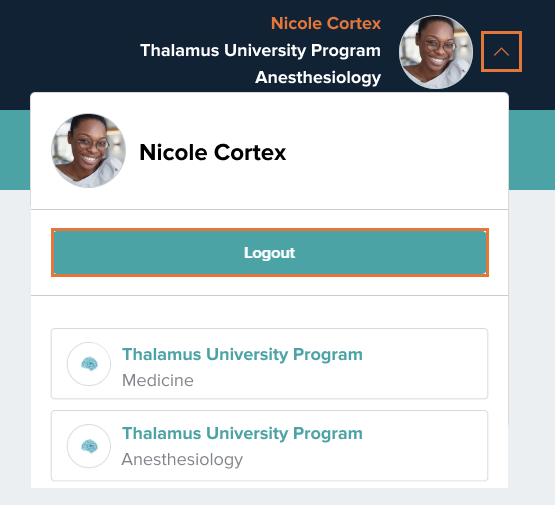The image size is (555, 505).
Task: Click the Thalamus University Program header text
Action: pyautogui.click(x=260, y=50)
